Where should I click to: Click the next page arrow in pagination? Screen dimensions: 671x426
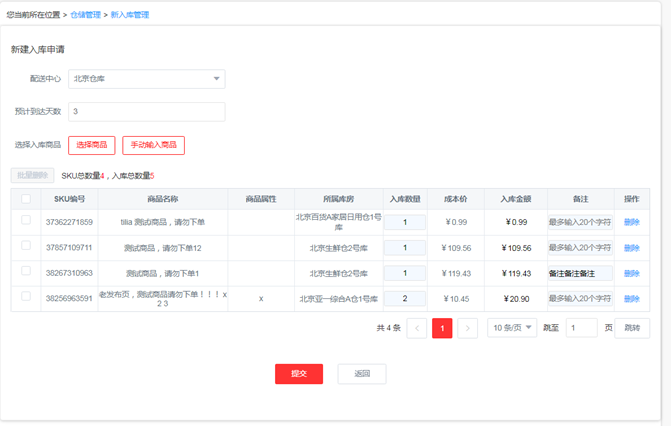pyautogui.click(x=466, y=328)
